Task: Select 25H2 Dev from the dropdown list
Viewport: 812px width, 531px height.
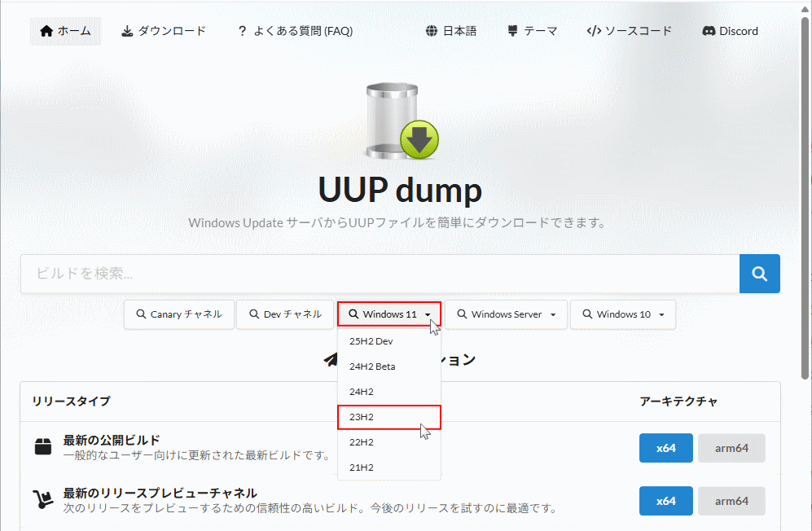Action: [389, 341]
